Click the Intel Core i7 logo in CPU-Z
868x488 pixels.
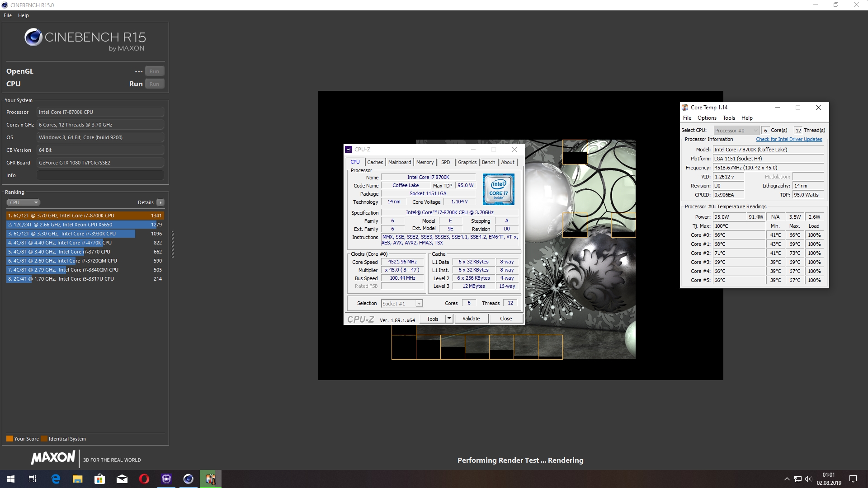(x=498, y=189)
